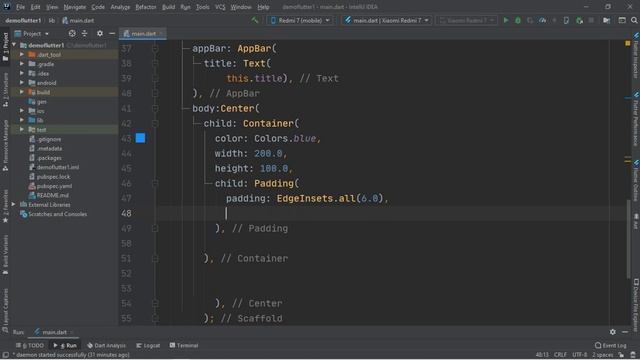Image resolution: width=640 pixels, height=360 pixels.
Task: Hide the Project panel with minus icon
Action: point(112,33)
